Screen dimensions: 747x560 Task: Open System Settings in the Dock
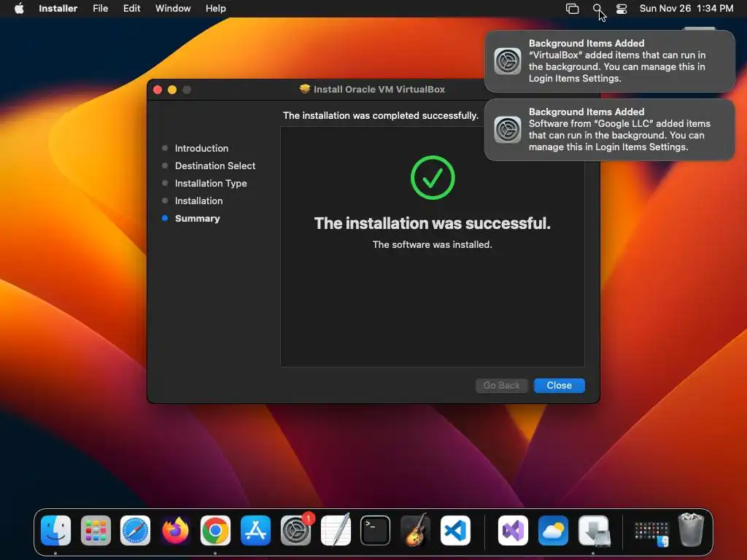tap(295, 531)
